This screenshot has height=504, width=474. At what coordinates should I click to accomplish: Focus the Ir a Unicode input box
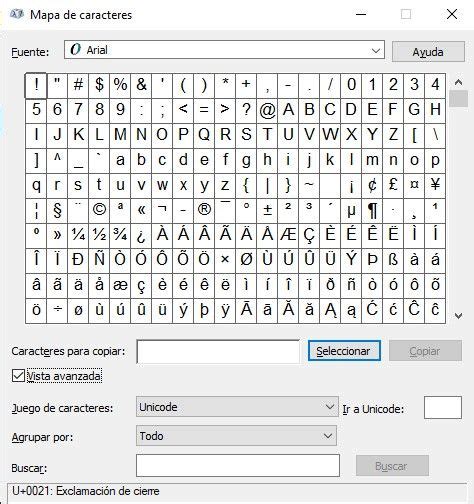point(443,407)
